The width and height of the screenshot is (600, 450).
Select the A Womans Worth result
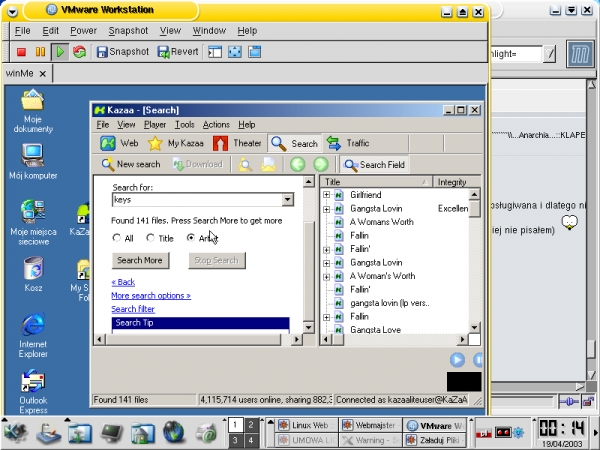pos(382,222)
